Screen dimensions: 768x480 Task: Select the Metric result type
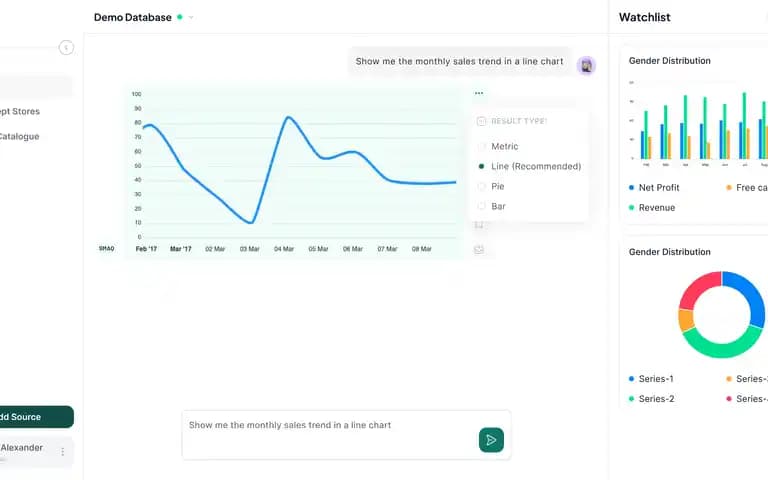pos(504,146)
